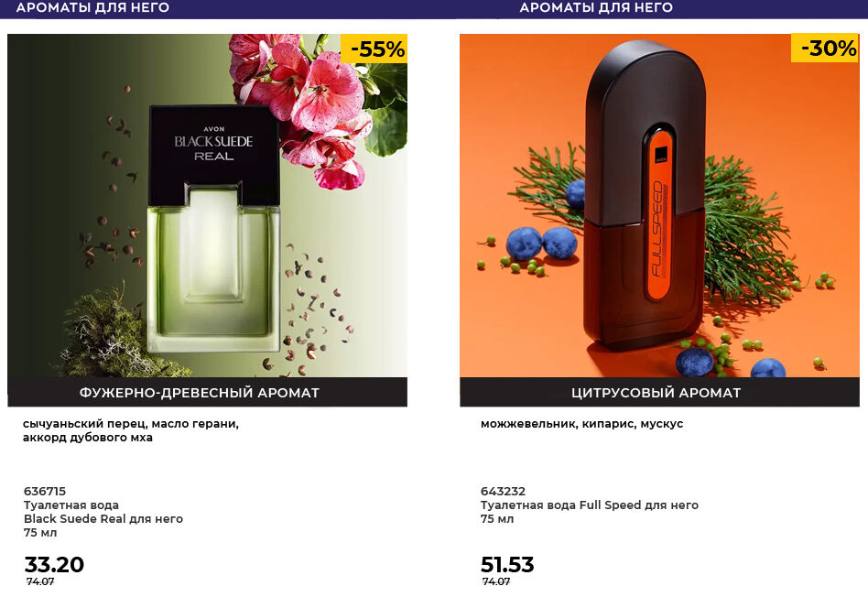This screenshot has width=868, height=597.
Task: Open the Black Suede Real для него title
Action: [103, 519]
